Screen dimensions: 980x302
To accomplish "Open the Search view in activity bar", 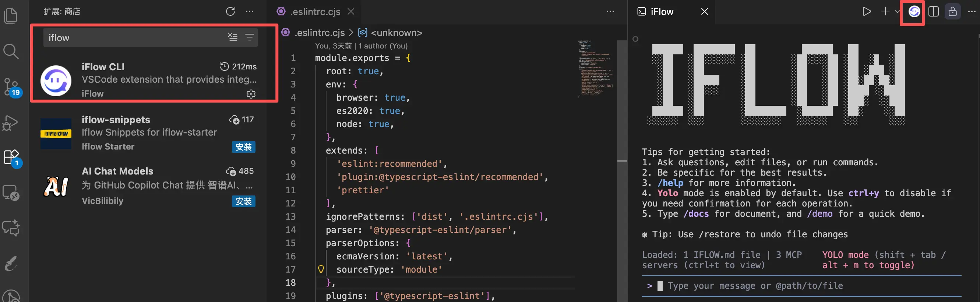I will [x=11, y=51].
